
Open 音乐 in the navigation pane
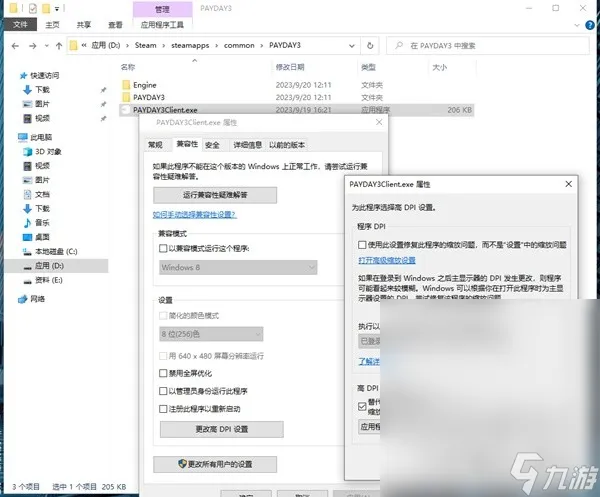[x=42, y=223]
